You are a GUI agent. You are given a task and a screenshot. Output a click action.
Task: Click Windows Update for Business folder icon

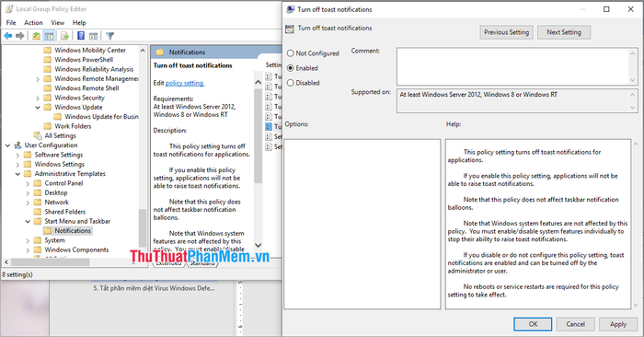point(57,117)
